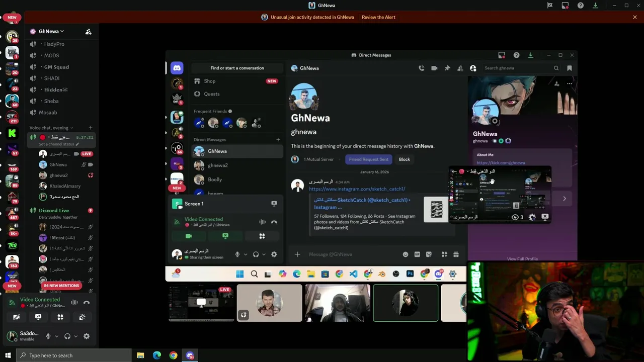Expand microphone input options arrow beside Sa3do
The image size is (644, 362).
(x=56, y=336)
